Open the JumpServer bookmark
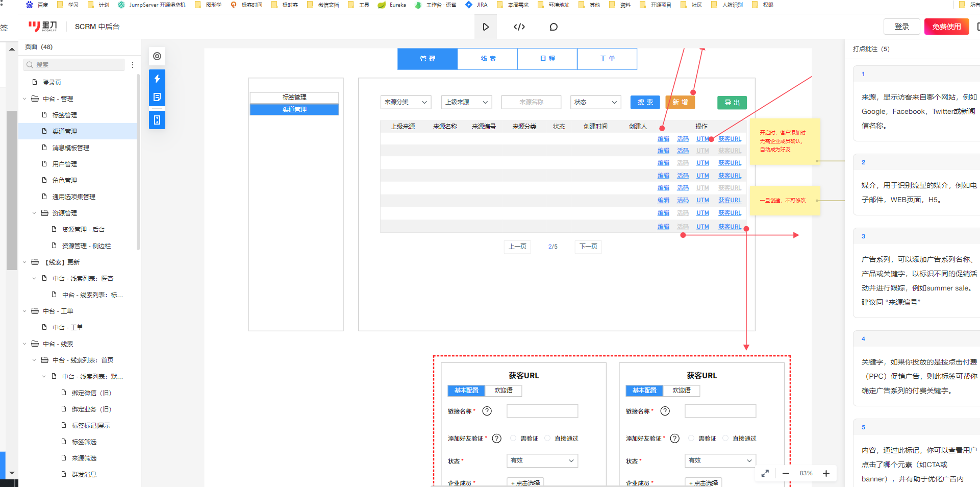The height and width of the screenshot is (487, 980). (x=152, y=5)
